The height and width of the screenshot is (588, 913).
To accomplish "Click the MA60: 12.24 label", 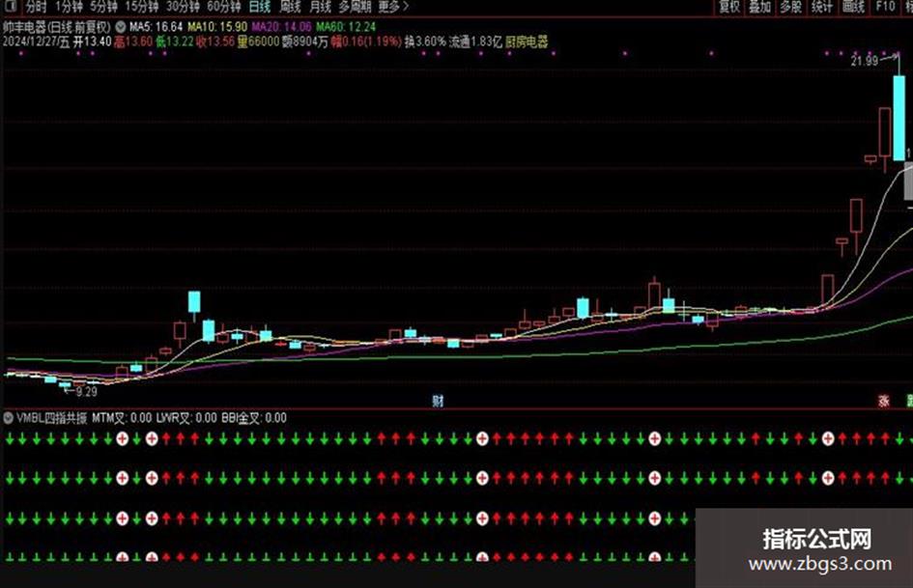I will (x=346, y=27).
